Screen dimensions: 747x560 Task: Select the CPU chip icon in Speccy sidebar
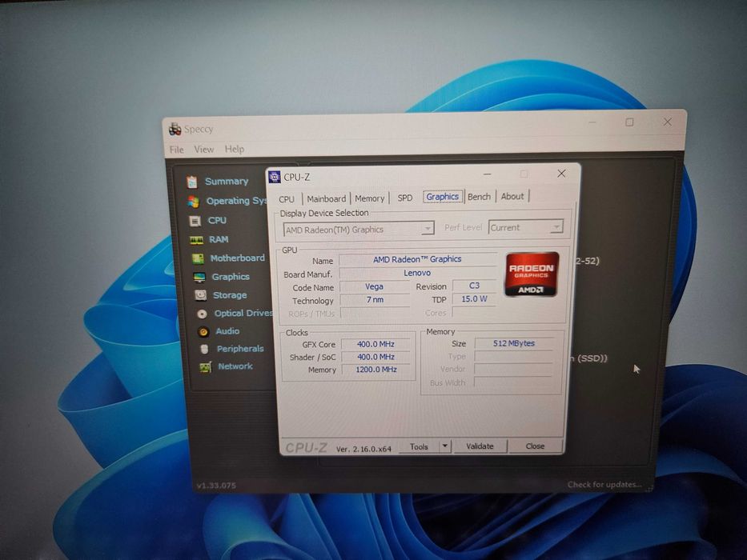point(195,221)
